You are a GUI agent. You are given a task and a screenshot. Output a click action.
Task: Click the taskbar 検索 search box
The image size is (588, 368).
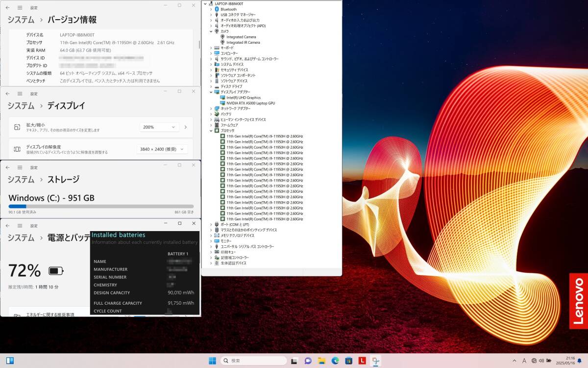[253, 361]
